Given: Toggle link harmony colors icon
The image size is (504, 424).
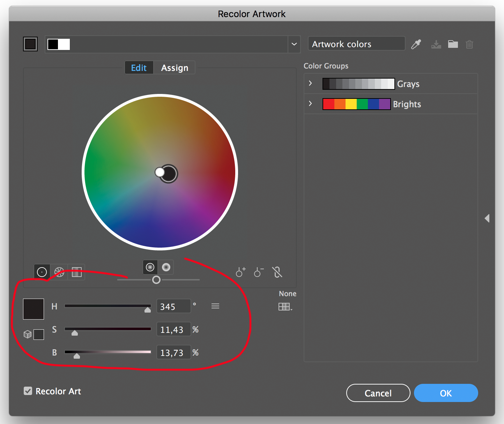Looking at the screenshot, I should (277, 272).
